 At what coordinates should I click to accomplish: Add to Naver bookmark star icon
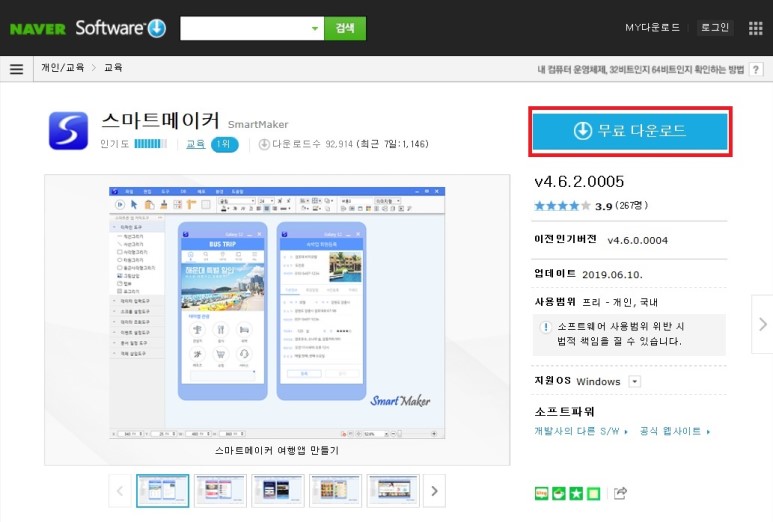tap(576, 493)
